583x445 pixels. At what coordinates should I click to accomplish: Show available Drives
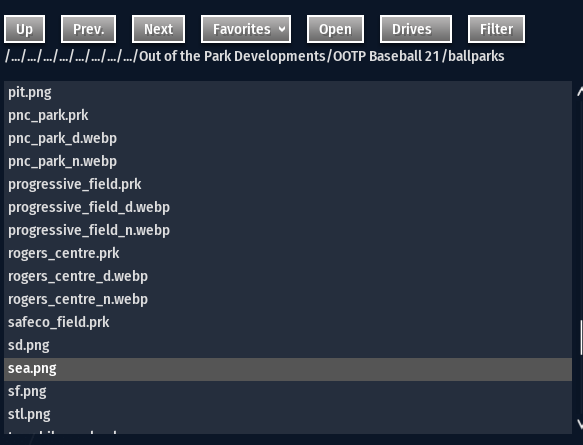click(x=416, y=29)
